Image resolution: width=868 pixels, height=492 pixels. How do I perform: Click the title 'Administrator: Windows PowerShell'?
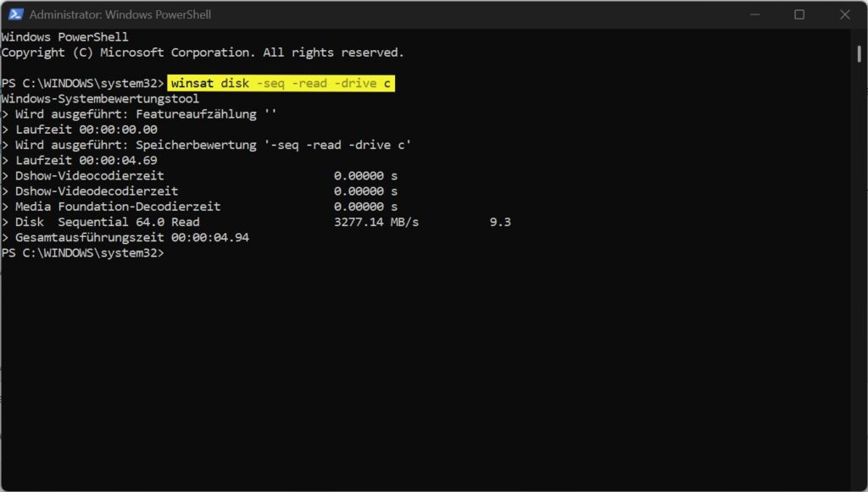[x=120, y=14]
